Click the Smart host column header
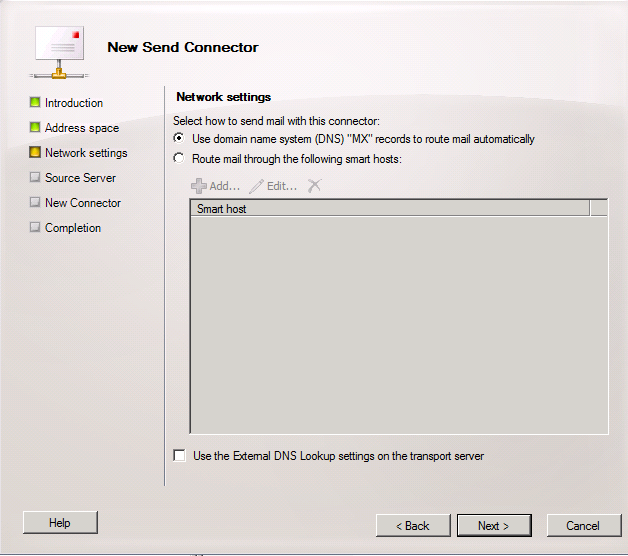Screen dimensions: 628x556 coord(390,209)
